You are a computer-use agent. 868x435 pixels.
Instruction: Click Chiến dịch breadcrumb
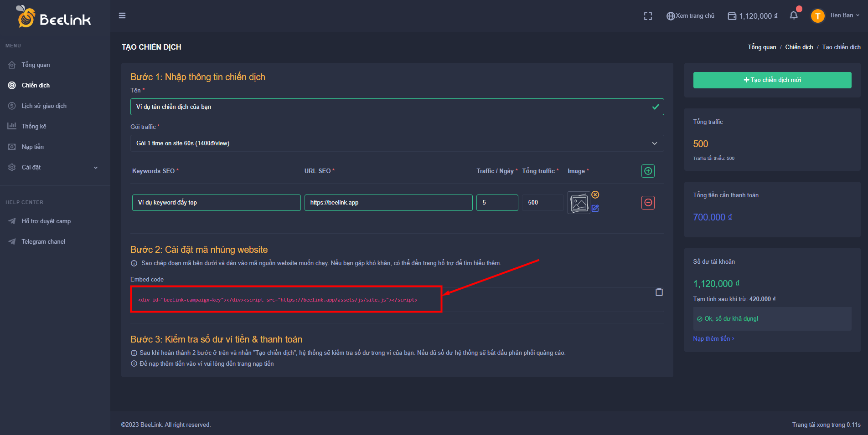(799, 47)
